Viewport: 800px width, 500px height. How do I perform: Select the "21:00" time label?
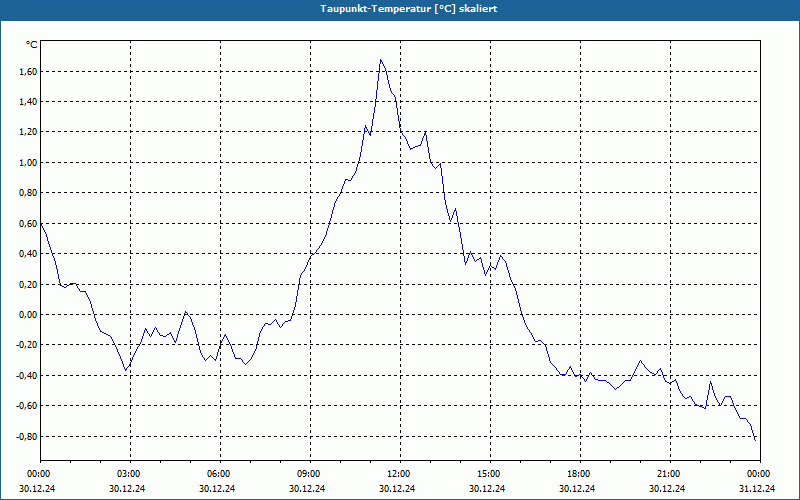667,474
